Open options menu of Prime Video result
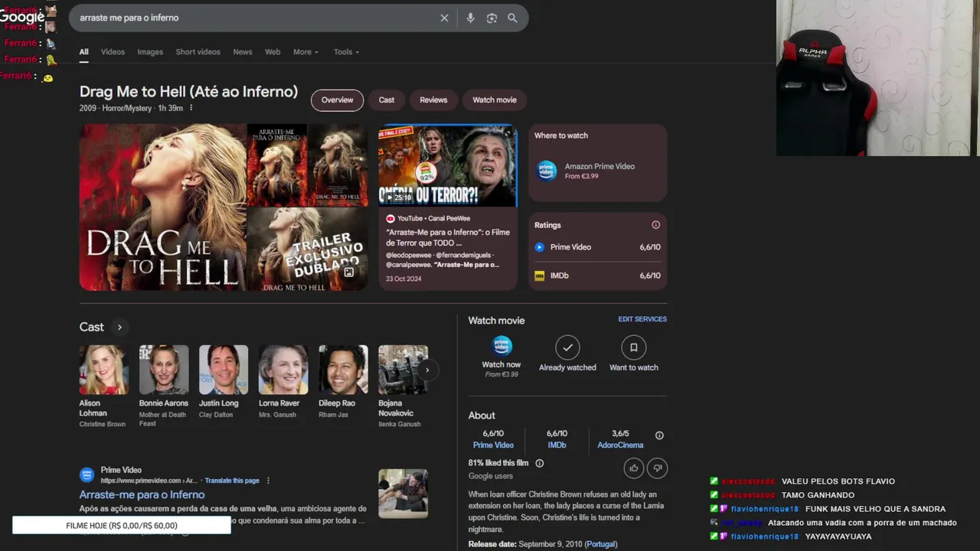Viewport: 980px width, 551px height. coord(268,481)
